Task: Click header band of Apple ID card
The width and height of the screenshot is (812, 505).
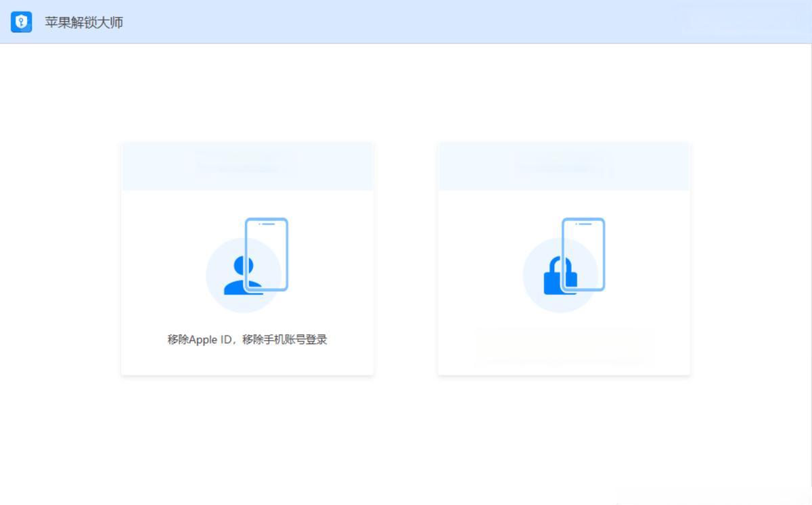Action: click(x=247, y=166)
